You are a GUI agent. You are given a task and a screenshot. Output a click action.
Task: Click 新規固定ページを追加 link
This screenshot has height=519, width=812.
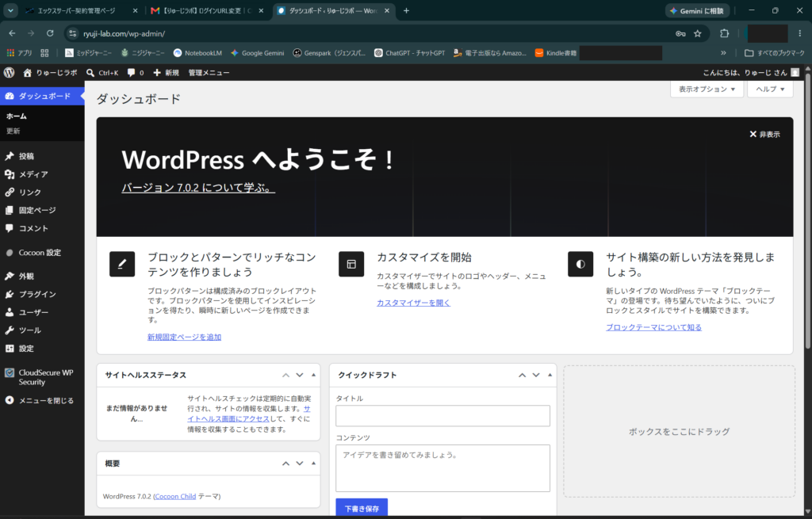(x=184, y=337)
